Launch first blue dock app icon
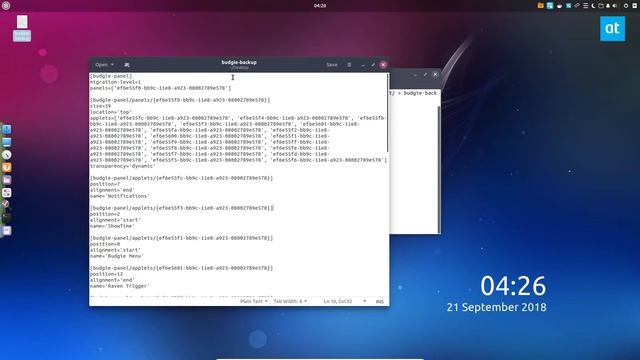This screenshot has height=360, width=640. point(7,129)
